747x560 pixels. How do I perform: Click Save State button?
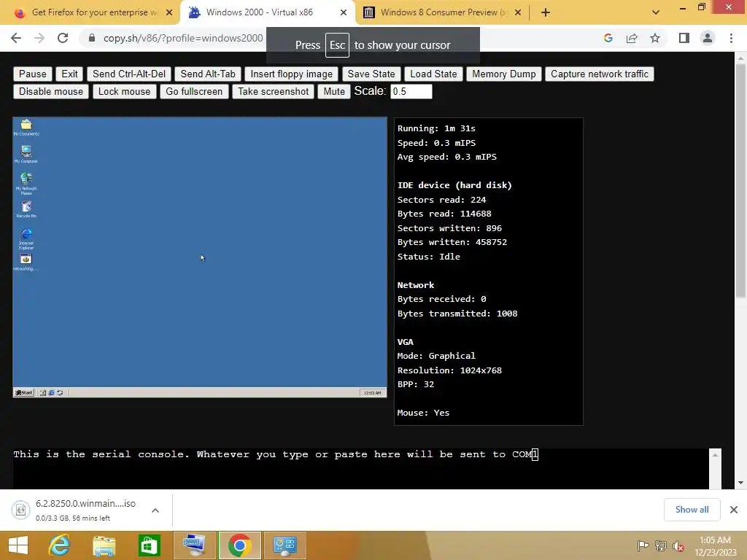371,74
